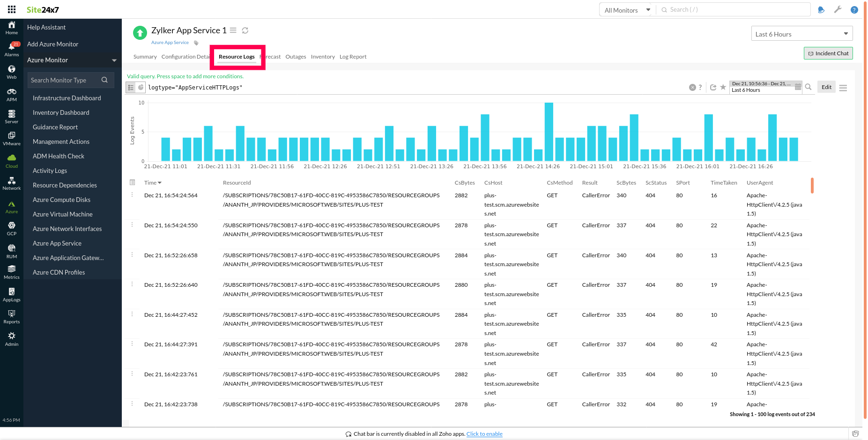
Task: Clear the log search query
Action: (692, 87)
